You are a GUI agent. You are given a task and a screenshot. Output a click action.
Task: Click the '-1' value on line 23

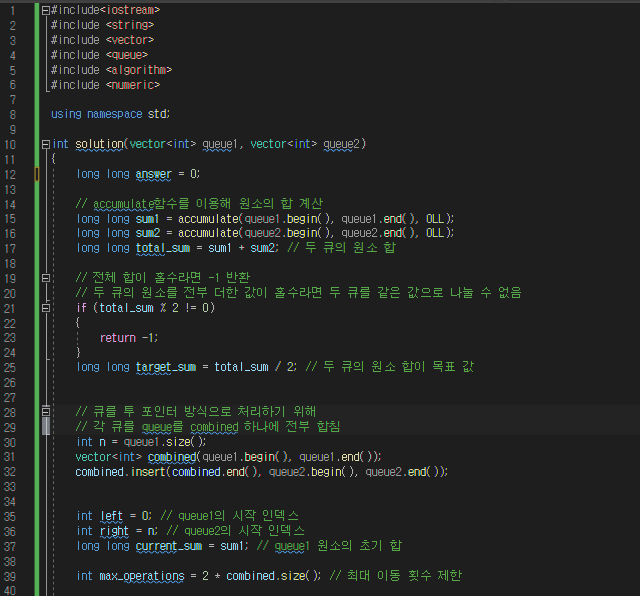click(x=148, y=338)
